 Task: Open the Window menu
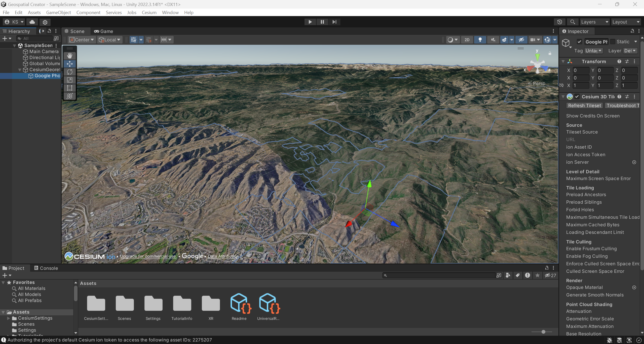tap(170, 12)
